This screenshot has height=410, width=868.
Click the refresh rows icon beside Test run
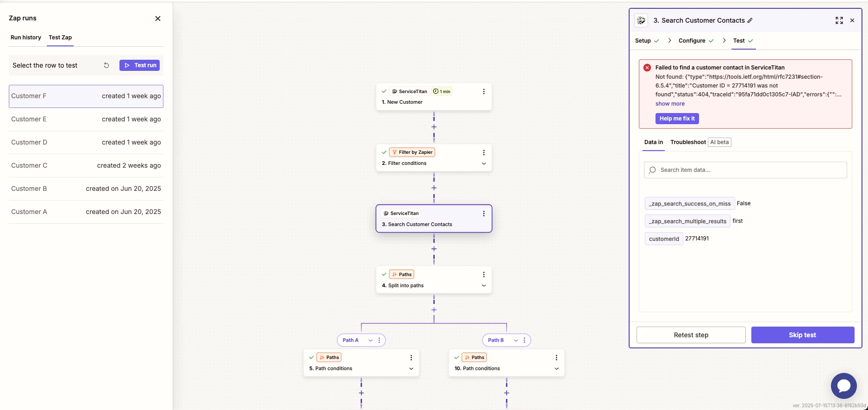coord(106,65)
